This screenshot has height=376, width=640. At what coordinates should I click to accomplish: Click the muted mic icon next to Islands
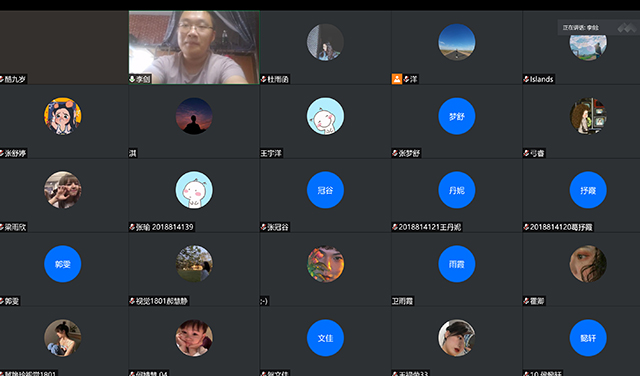526,79
